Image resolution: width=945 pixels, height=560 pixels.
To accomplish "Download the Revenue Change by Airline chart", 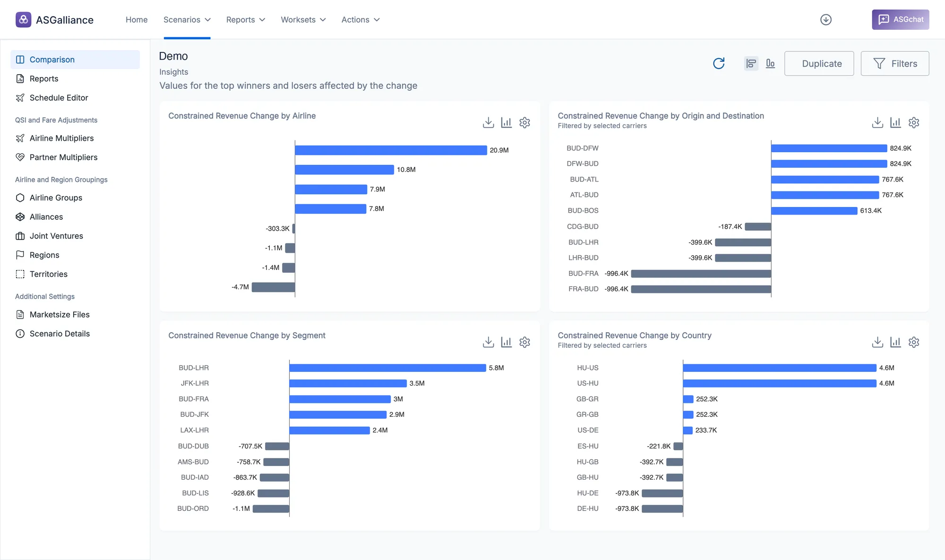I will pyautogui.click(x=488, y=122).
